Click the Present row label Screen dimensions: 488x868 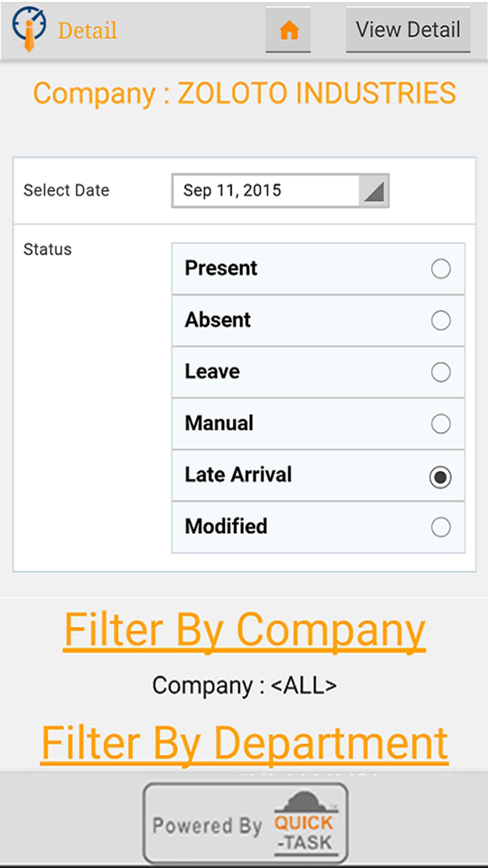221,268
